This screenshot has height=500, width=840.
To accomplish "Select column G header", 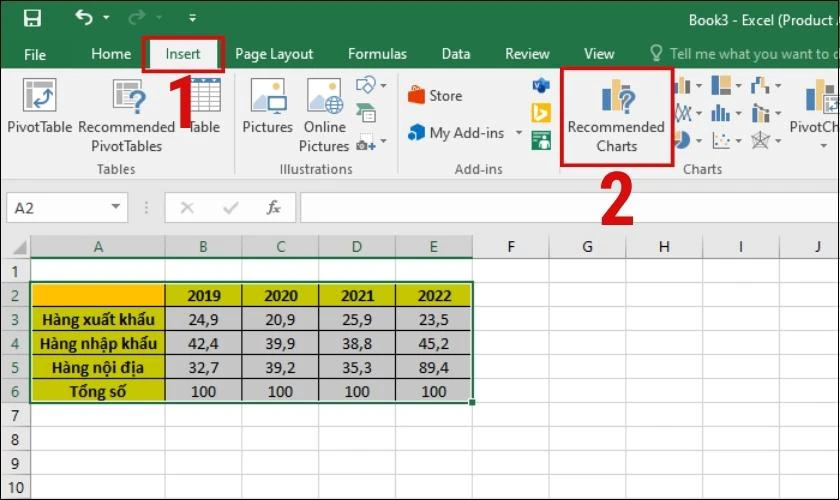I will tap(587, 247).
